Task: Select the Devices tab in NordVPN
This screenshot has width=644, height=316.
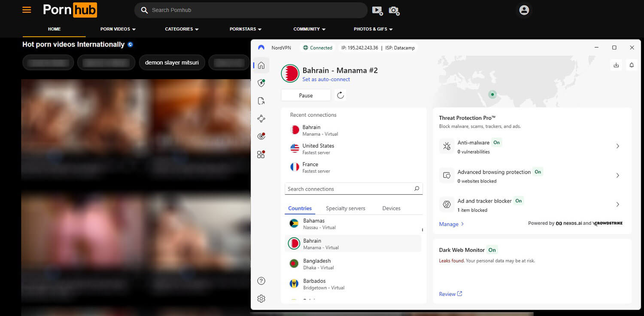Action: [x=391, y=208]
